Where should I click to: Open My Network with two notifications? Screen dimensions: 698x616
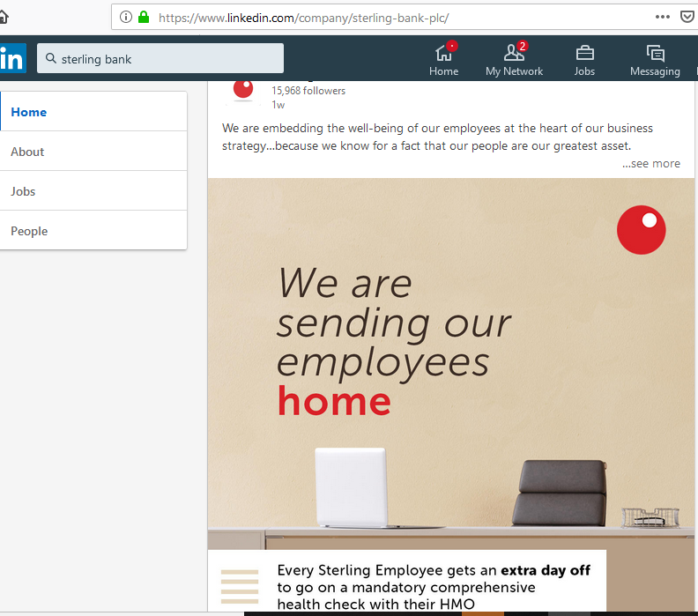click(514, 59)
